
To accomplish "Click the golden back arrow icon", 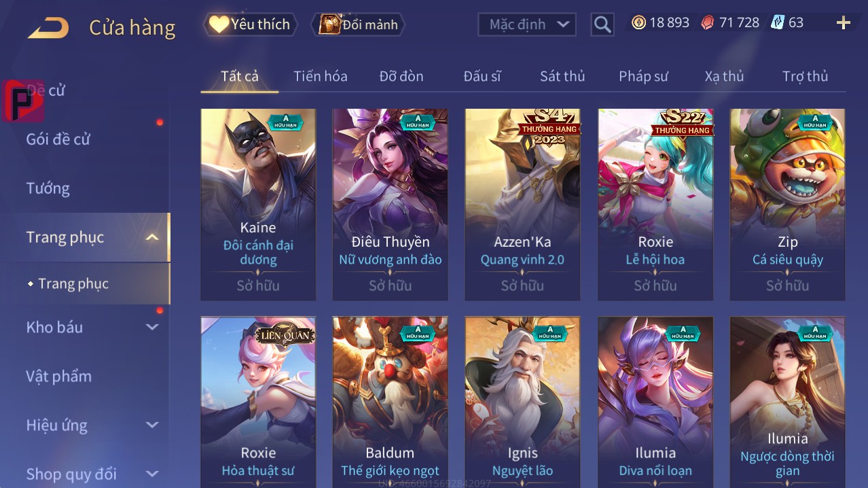I will point(48,29).
